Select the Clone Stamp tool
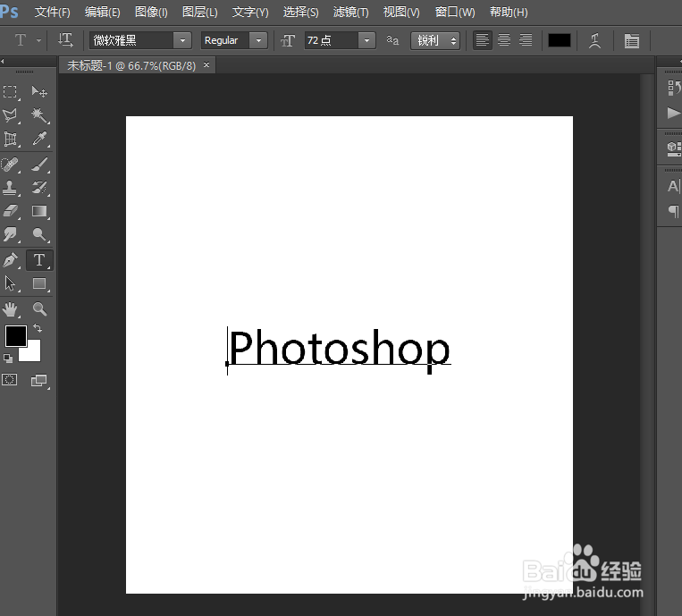Image resolution: width=682 pixels, height=616 pixels. 10,188
